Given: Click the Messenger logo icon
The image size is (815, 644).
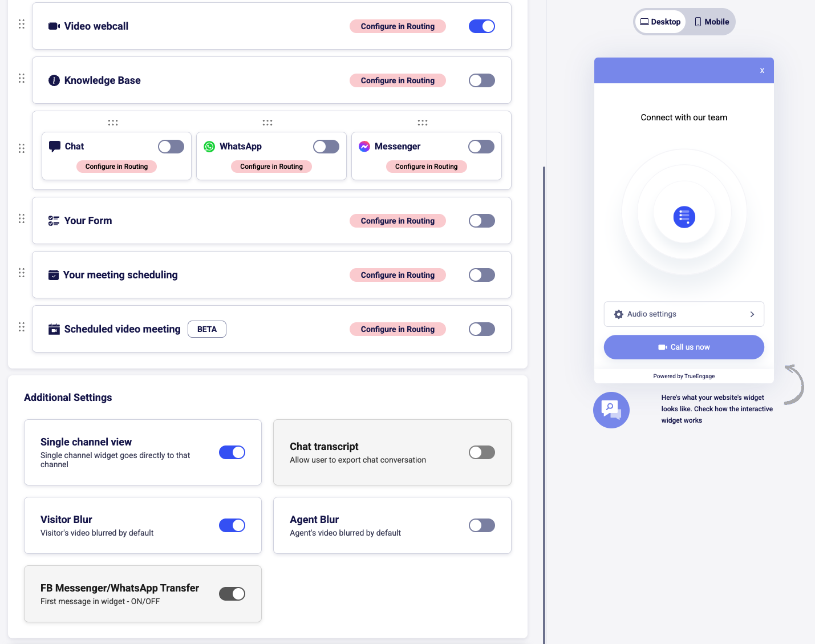Looking at the screenshot, I should point(364,147).
